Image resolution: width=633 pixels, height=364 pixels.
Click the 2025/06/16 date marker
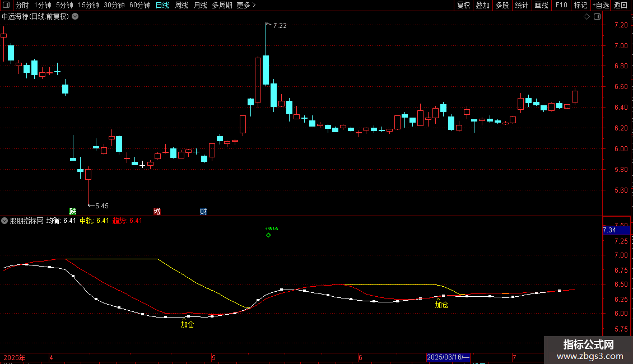pos(448,357)
